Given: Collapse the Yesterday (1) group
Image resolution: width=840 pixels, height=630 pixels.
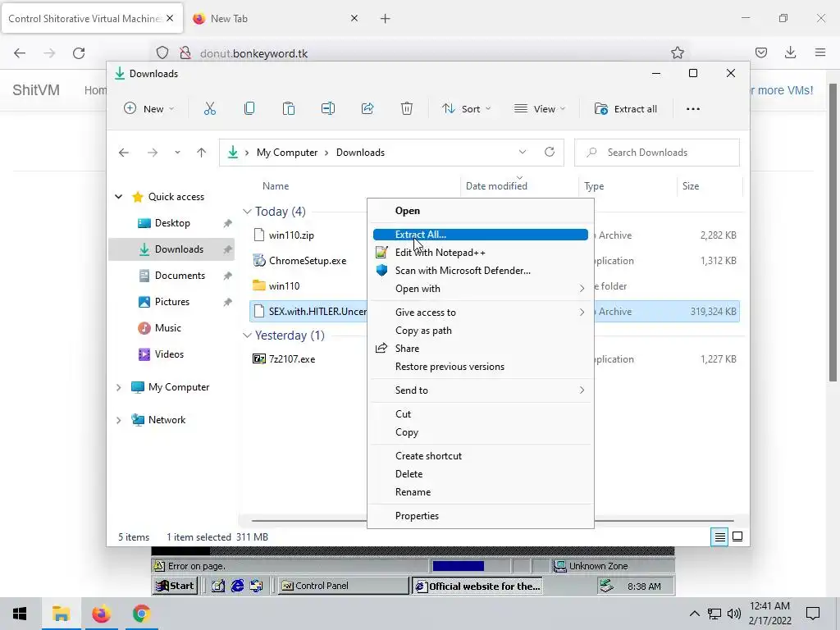Looking at the screenshot, I should [247, 336].
